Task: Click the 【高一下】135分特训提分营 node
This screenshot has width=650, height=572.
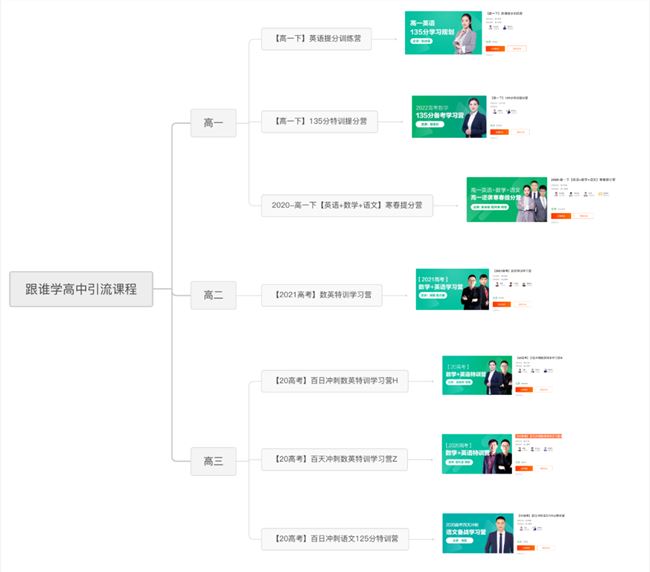Action: [320, 121]
